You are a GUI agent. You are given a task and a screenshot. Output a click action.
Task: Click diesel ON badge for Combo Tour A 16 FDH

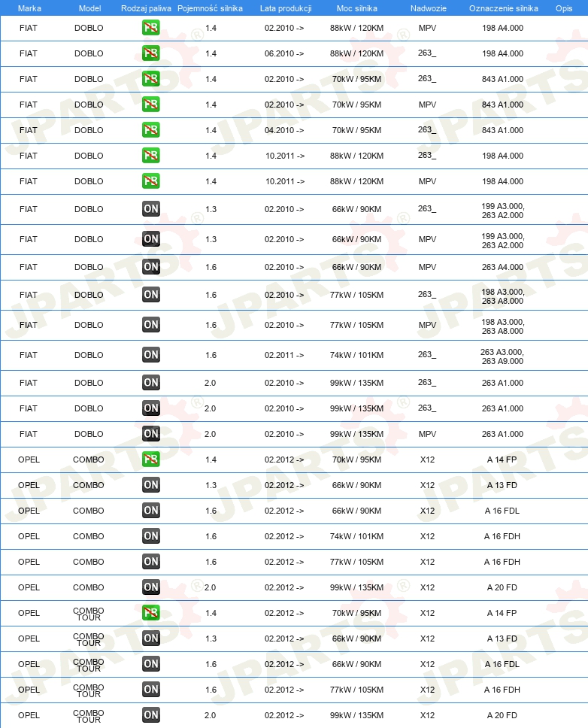151,689
